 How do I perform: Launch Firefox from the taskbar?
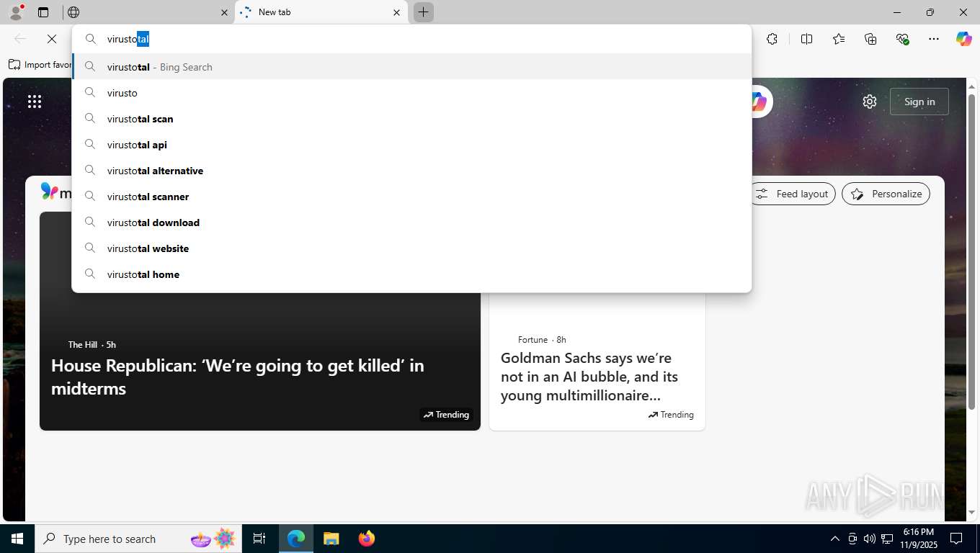(x=367, y=539)
